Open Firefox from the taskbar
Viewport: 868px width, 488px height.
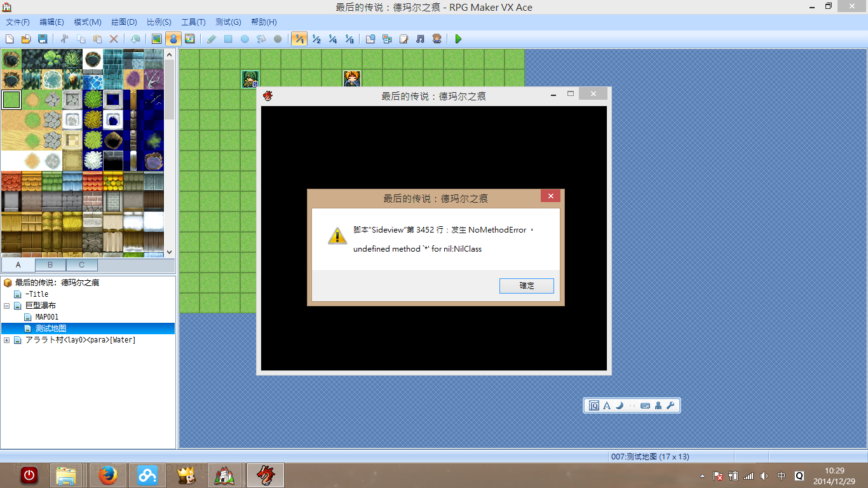pyautogui.click(x=108, y=475)
